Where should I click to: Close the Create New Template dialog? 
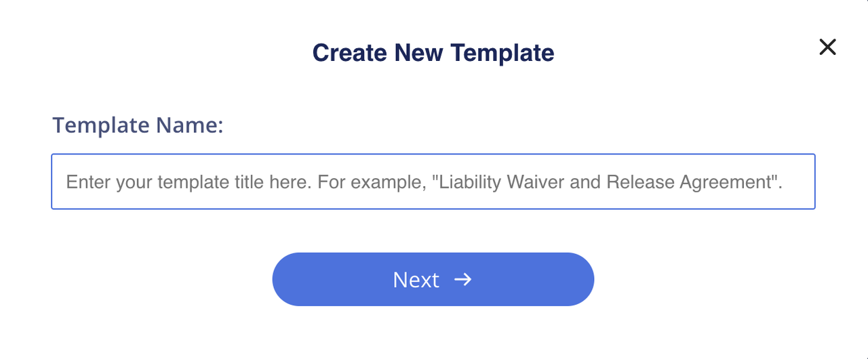tap(827, 47)
